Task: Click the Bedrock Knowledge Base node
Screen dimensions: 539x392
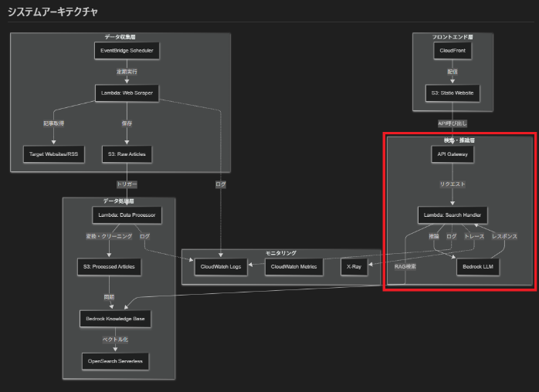Action: pyautogui.click(x=115, y=318)
